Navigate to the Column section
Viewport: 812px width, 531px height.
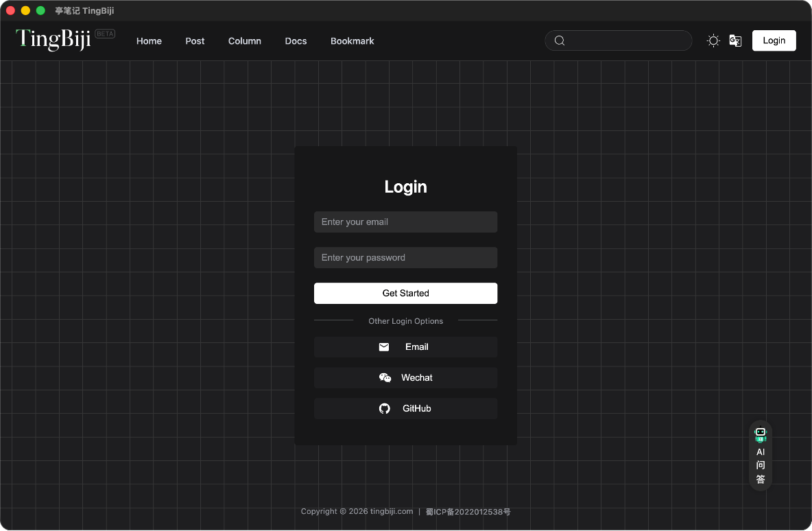(244, 41)
